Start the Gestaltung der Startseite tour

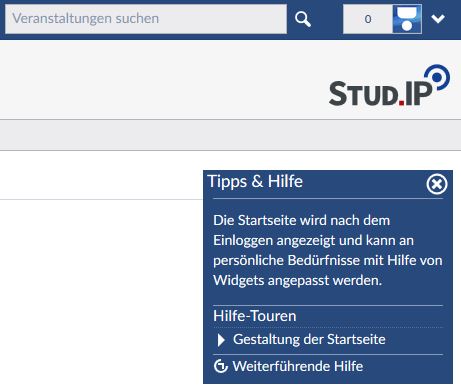pos(309,339)
